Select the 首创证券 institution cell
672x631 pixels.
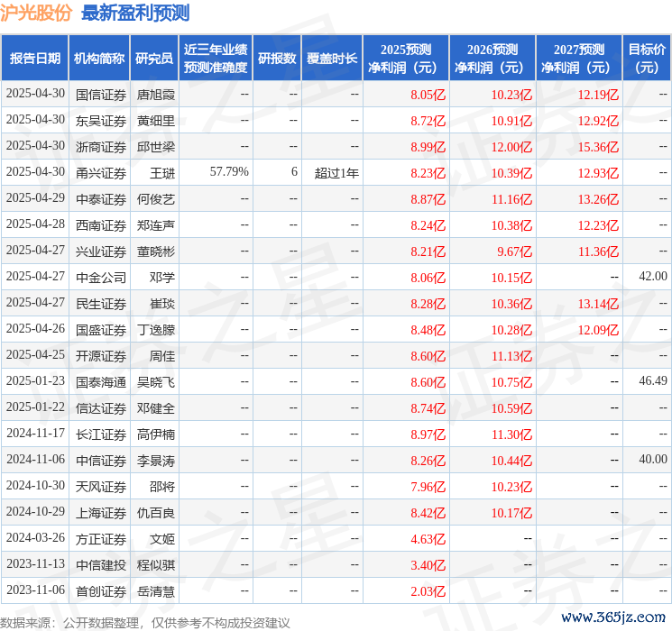pyautogui.click(x=101, y=591)
